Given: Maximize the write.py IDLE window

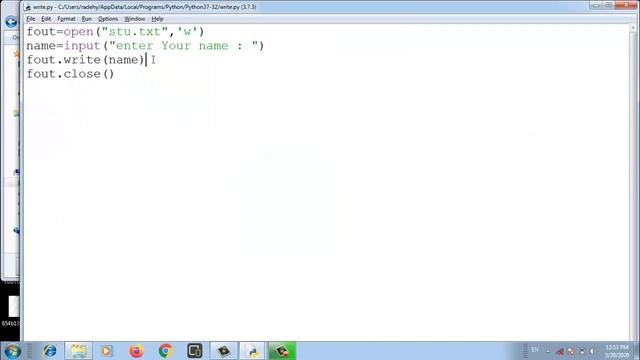Looking at the screenshot, I should click(x=608, y=5).
